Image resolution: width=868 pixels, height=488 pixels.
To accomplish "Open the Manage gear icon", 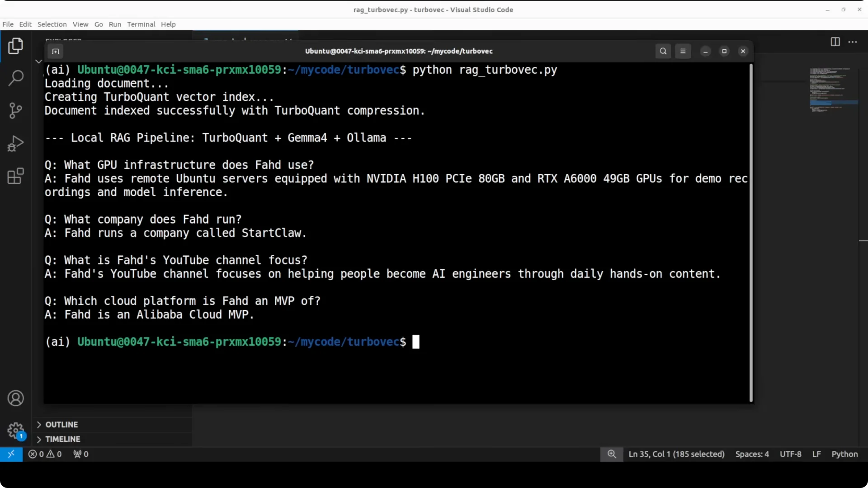I will [x=15, y=430].
